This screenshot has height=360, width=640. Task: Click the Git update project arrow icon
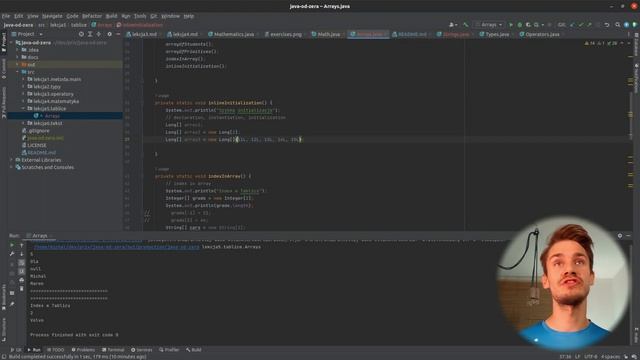(x=572, y=25)
